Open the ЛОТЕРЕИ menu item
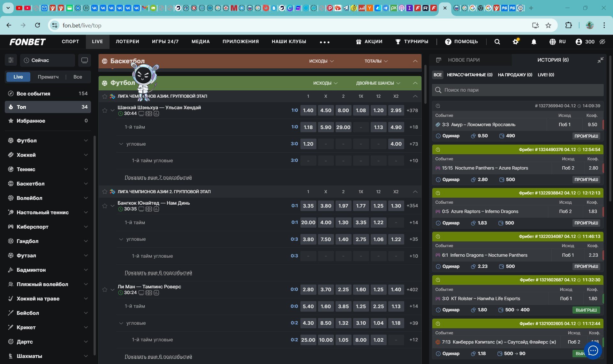The width and height of the screenshot is (613, 364). [x=127, y=42]
